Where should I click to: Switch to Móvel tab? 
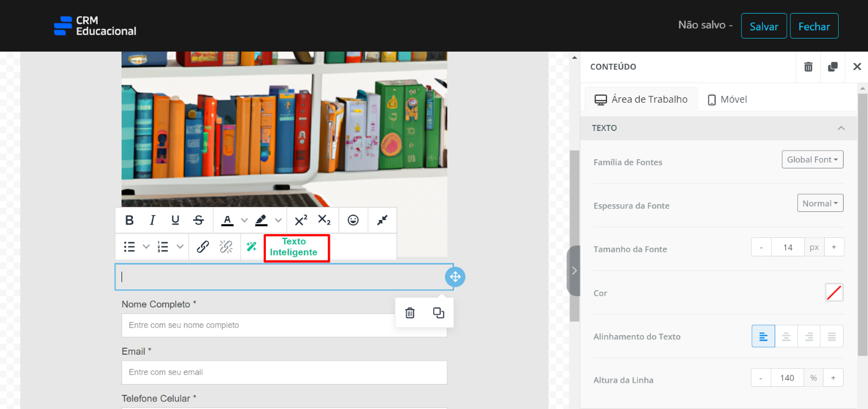coord(727,99)
